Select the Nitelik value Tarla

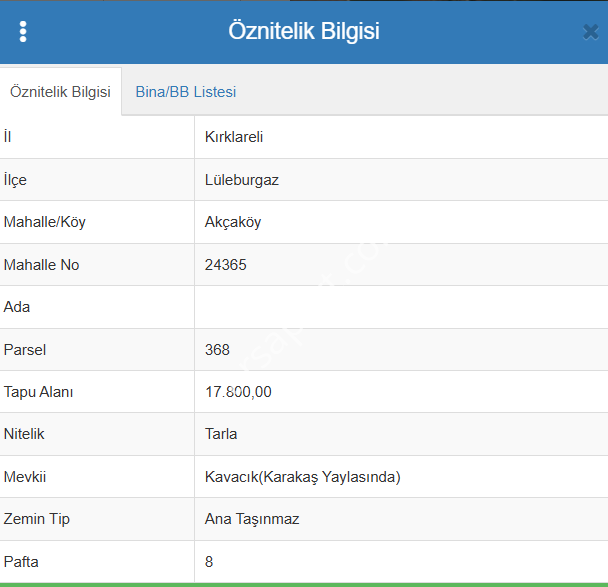(221, 434)
